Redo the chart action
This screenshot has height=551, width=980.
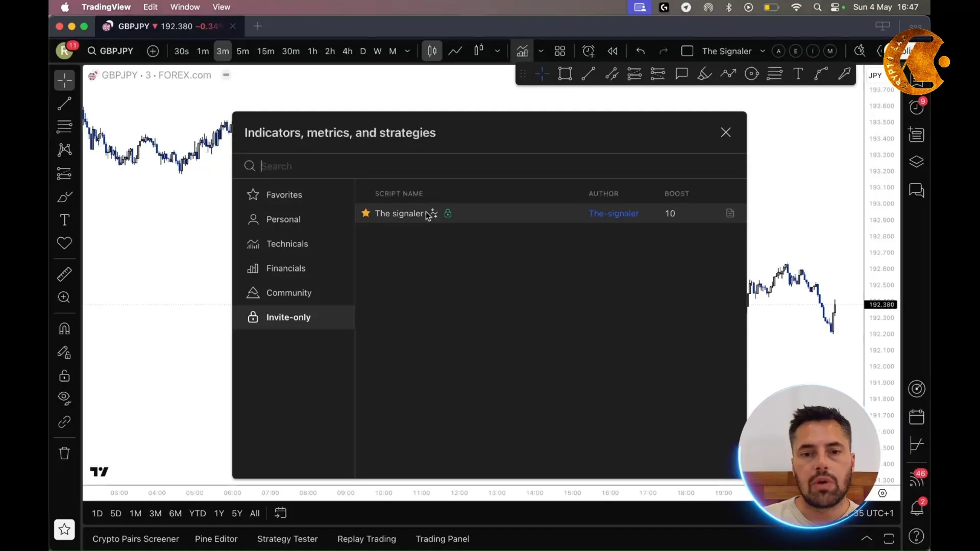click(664, 51)
